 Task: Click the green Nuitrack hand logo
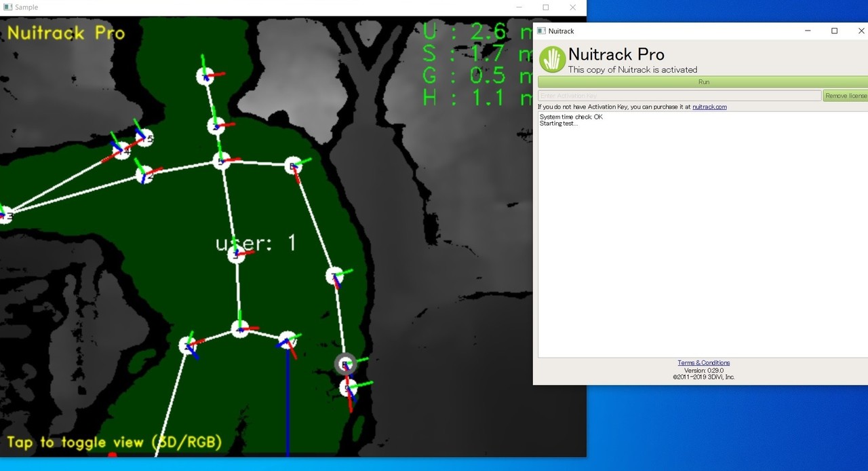click(553, 60)
